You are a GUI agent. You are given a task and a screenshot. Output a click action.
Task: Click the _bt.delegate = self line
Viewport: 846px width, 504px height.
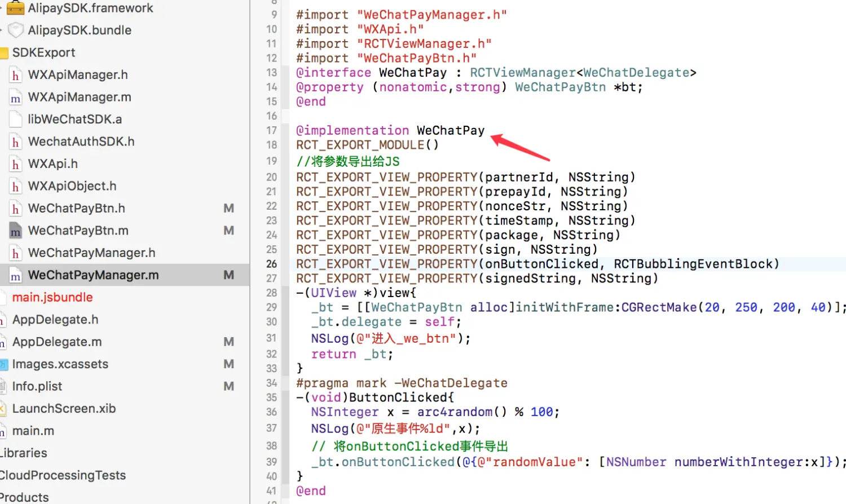click(386, 322)
